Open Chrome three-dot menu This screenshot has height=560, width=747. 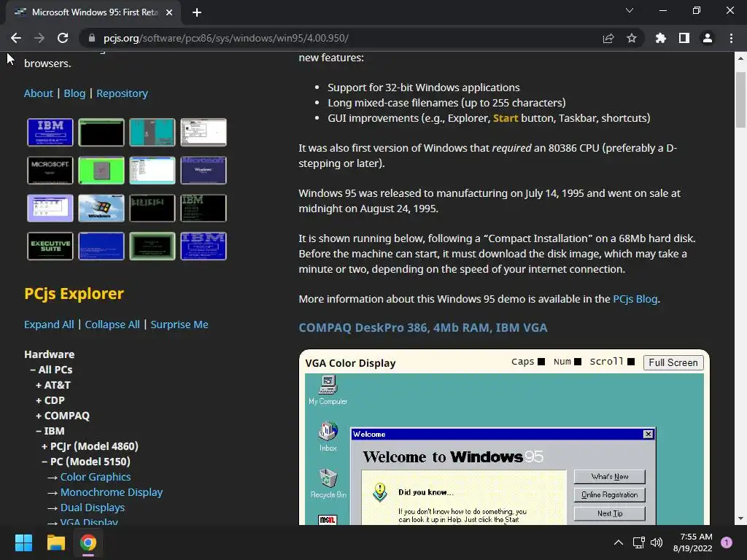pyautogui.click(x=731, y=38)
